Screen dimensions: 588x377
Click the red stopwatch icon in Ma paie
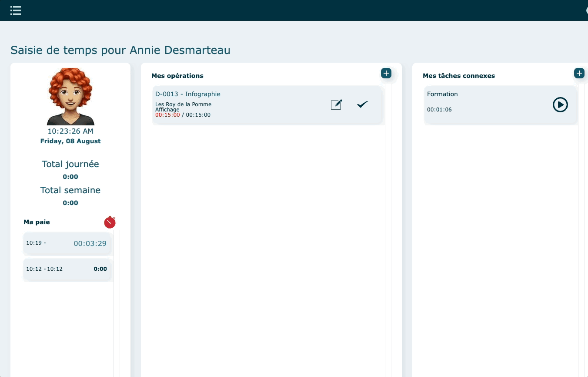110,222
